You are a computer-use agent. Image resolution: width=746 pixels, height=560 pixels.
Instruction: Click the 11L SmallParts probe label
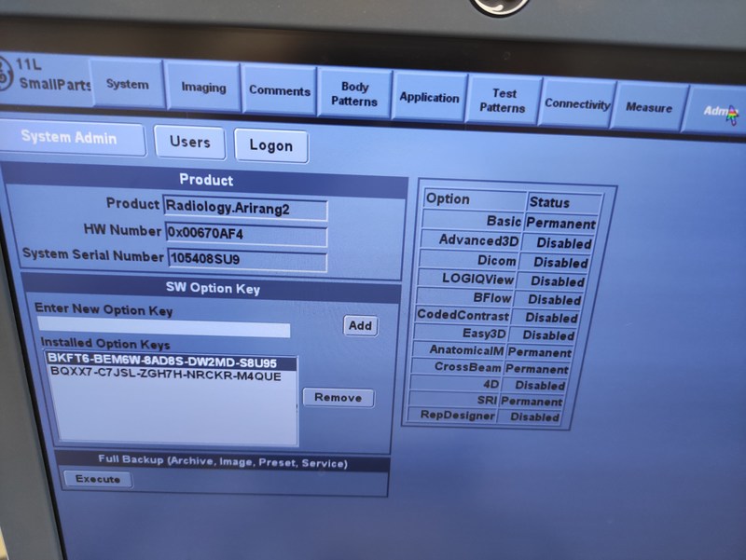(52, 75)
